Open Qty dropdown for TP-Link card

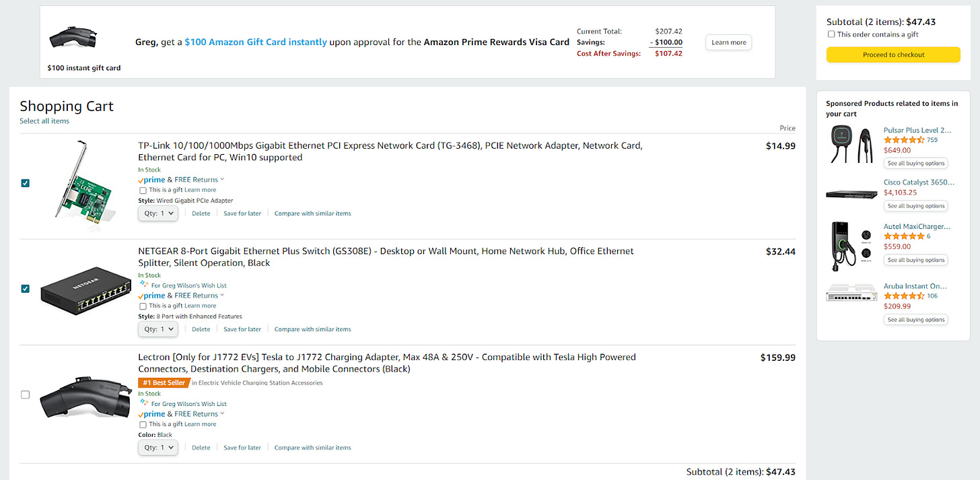[158, 213]
